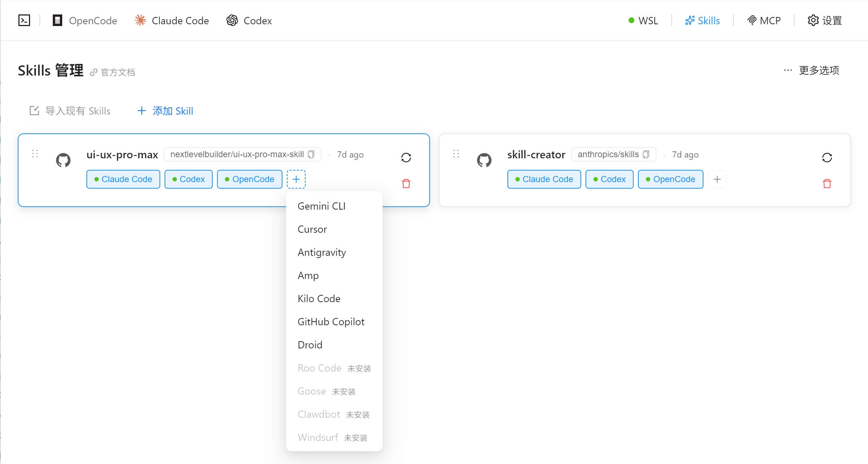Open 设置 settings
This screenshot has width=868, height=464.
(825, 21)
